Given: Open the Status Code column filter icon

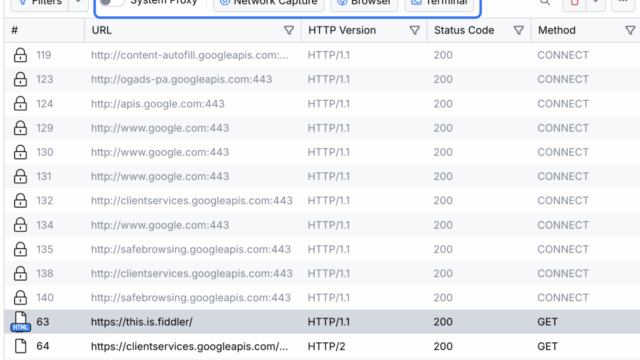Looking at the screenshot, I should point(519,30).
